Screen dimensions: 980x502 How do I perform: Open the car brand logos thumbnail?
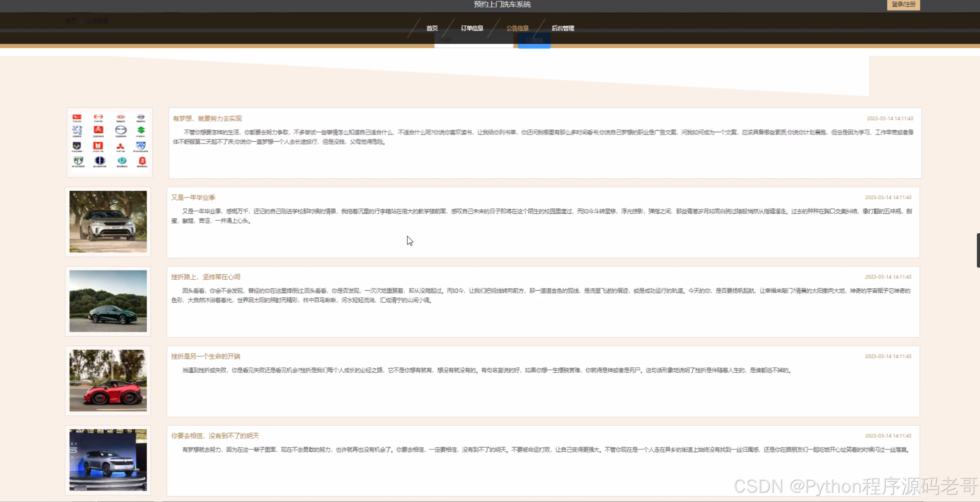[110, 142]
